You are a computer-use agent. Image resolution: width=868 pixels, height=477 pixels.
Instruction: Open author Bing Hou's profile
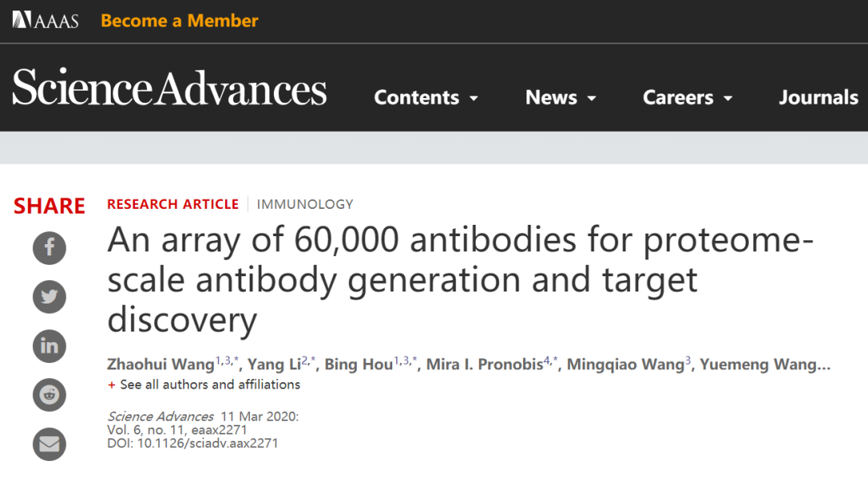358,365
